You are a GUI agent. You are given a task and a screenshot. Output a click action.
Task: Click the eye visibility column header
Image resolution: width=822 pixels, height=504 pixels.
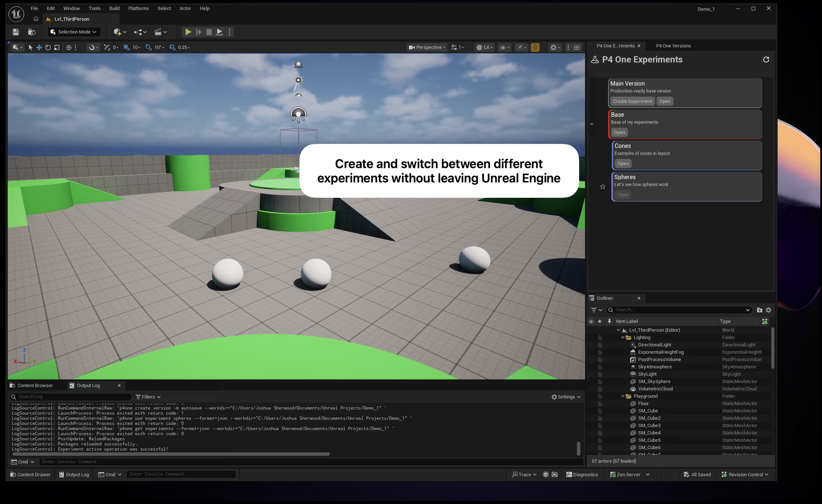click(x=591, y=321)
